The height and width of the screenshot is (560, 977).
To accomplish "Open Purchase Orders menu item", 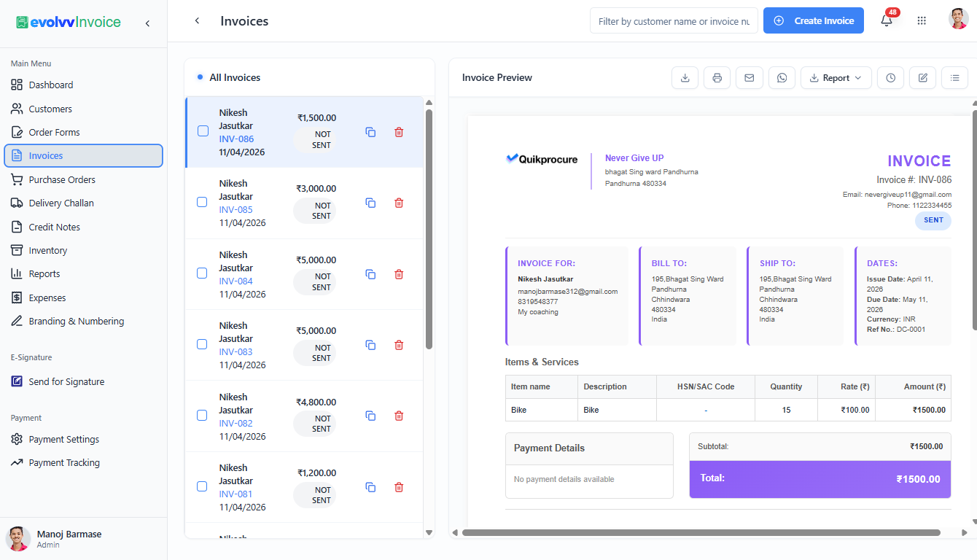I will coord(83,179).
